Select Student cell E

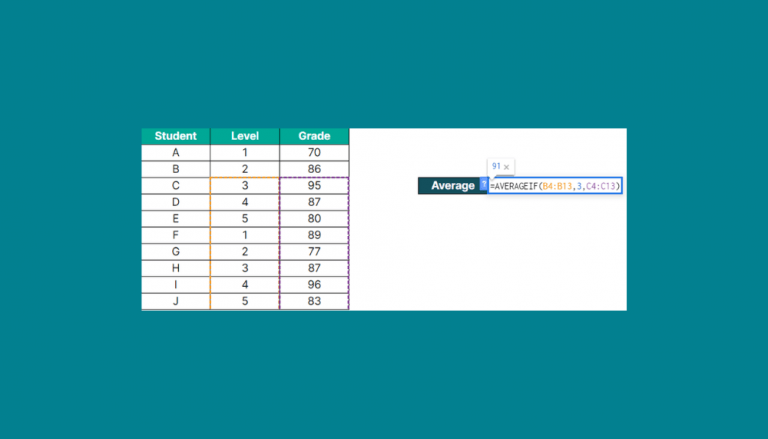click(x=176, y=219)
